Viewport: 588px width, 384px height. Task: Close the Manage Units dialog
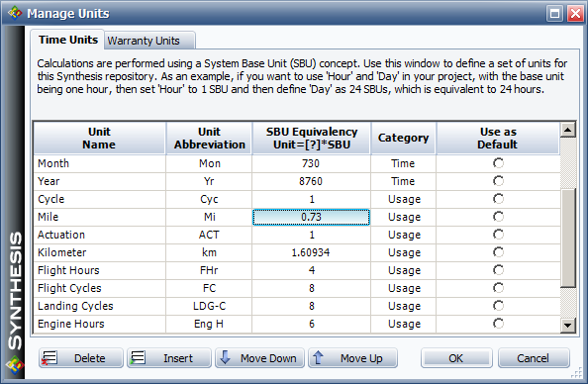pos(575,14)
